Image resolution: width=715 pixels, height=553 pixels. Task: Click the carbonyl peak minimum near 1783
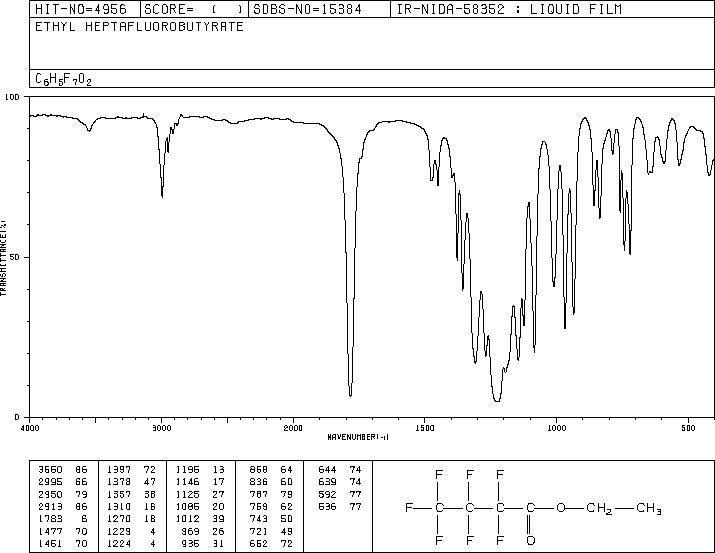coord(350,395)
